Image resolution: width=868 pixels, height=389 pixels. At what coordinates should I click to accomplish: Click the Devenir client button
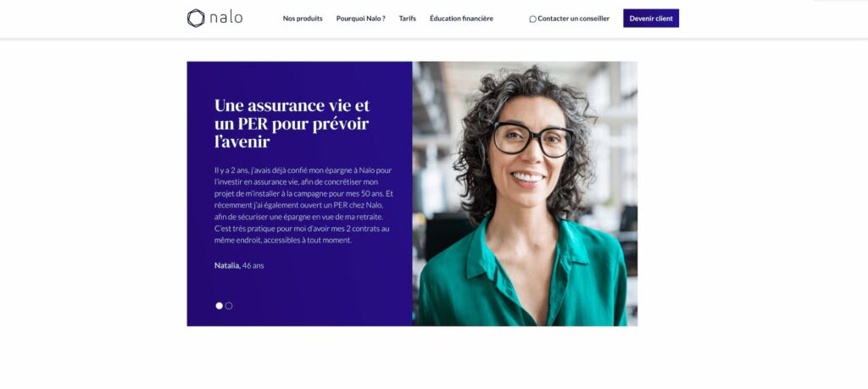point(651,19)
